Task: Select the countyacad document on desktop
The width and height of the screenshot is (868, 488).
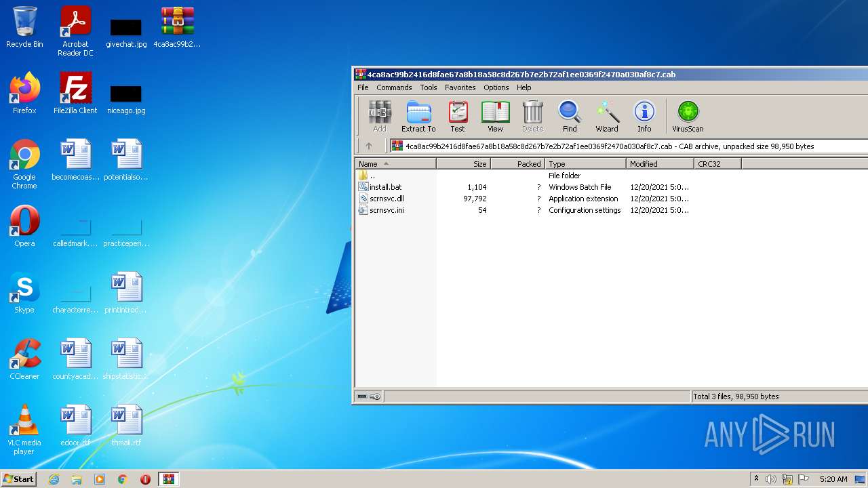Action: [75, 359]
